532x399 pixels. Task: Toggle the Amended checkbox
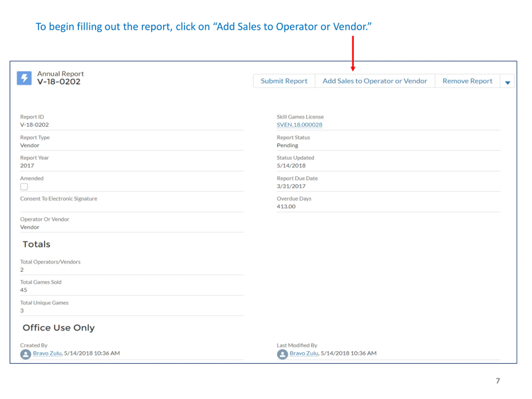coord(24,187)
